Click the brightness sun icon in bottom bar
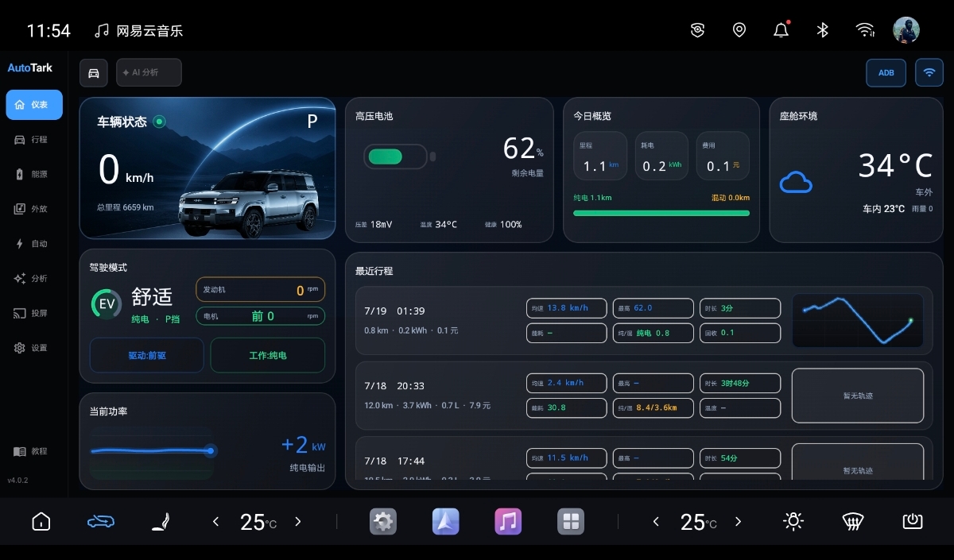The image size is (954, 560). [x=793, y=521]
